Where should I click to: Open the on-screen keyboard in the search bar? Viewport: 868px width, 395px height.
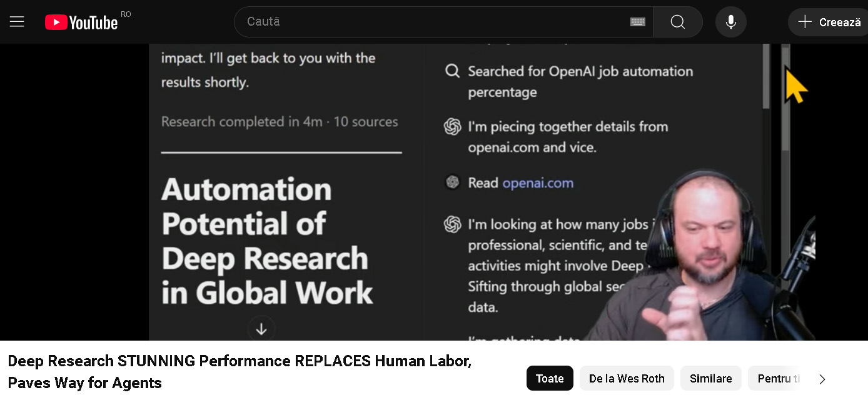click(x=637, y=21)
